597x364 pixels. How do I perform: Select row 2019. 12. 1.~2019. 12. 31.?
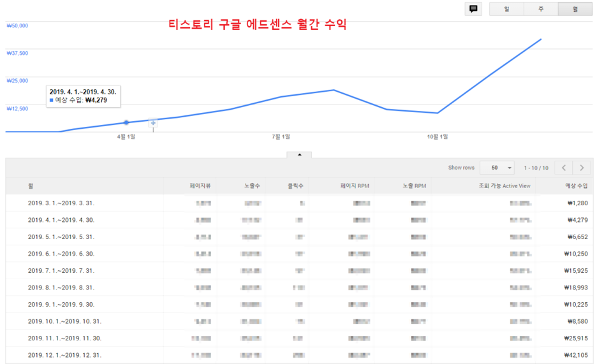click(x=299, y=355)
